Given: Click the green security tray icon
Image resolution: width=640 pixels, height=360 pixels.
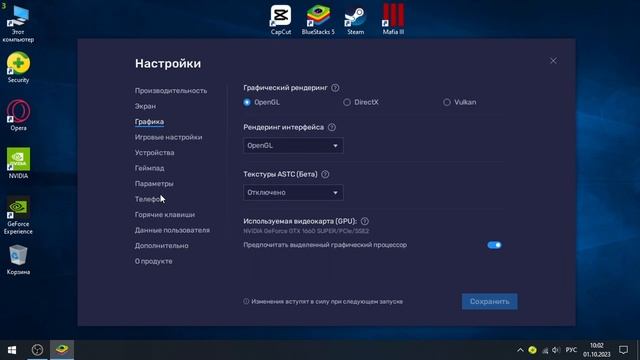Looking at the screenshot, I should [x=532, y=350].
